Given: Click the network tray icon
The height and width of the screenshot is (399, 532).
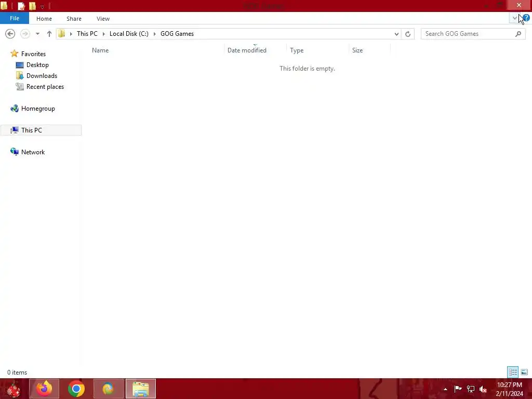Looking at the screenshot, I should click(x=471, y=389).
